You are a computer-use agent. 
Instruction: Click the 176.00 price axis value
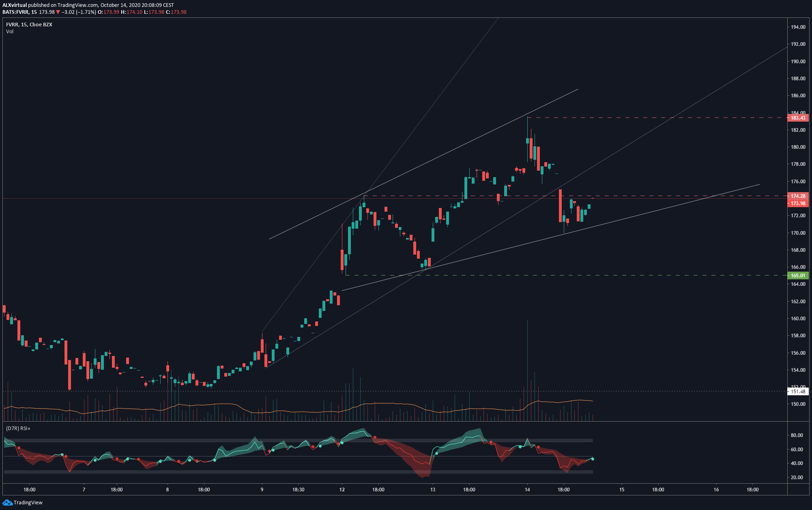pyautogui.click(x=798, y=182)
